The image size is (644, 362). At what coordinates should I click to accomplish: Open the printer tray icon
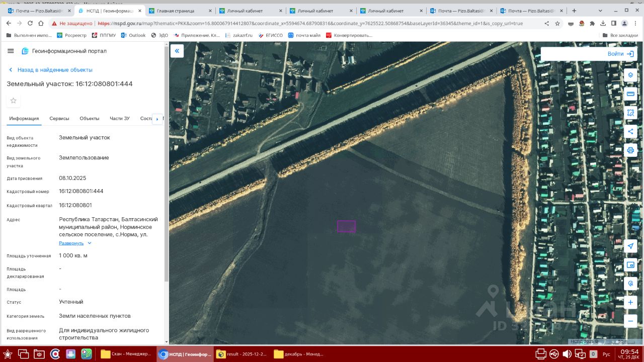click(x=541, y=354)
